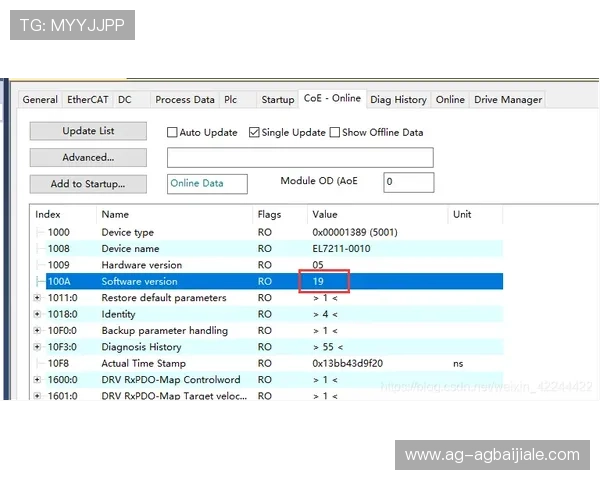Check the Show Offline Data option
Screen dimensions: 600x480
[334, 132]
